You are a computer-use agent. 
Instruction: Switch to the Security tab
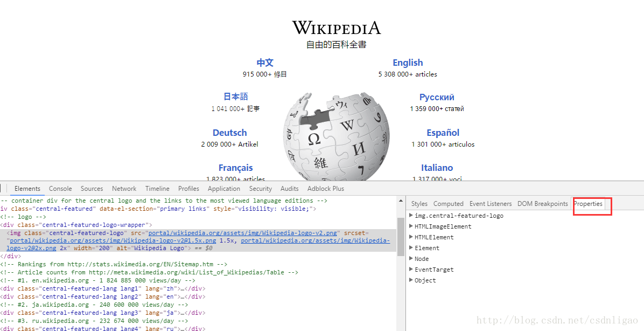261,188
